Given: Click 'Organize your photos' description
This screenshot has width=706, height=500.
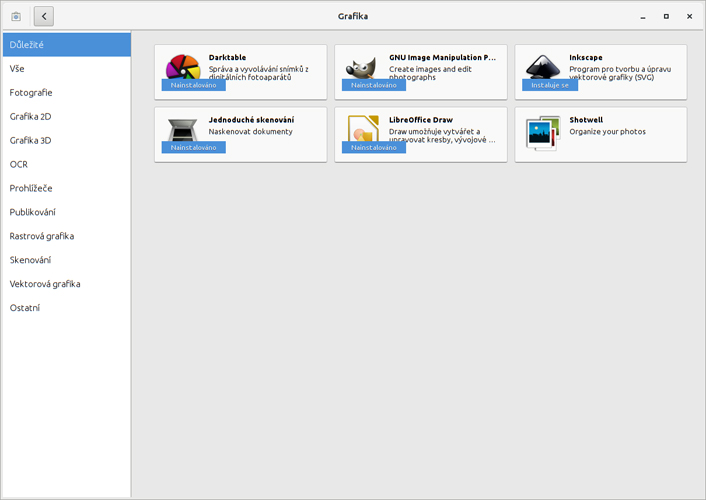Looking at the screenshot, I should (x=607, y=132).
